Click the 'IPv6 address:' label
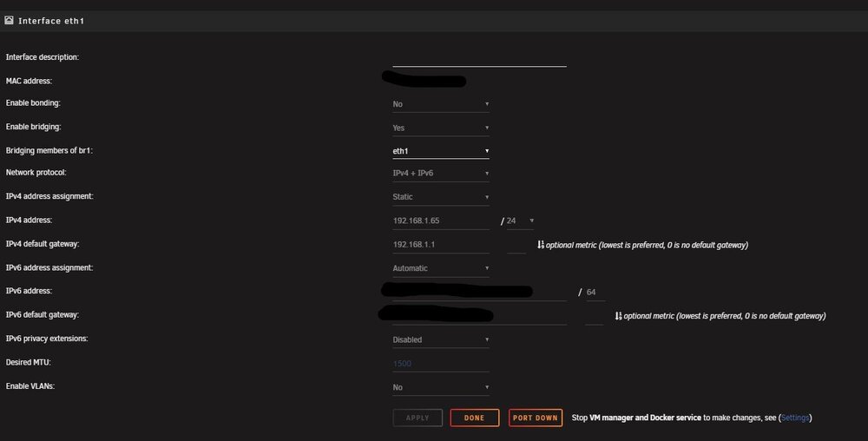Image resolution: width=868 pixels, height=441 pixels. tap(29, 291)
